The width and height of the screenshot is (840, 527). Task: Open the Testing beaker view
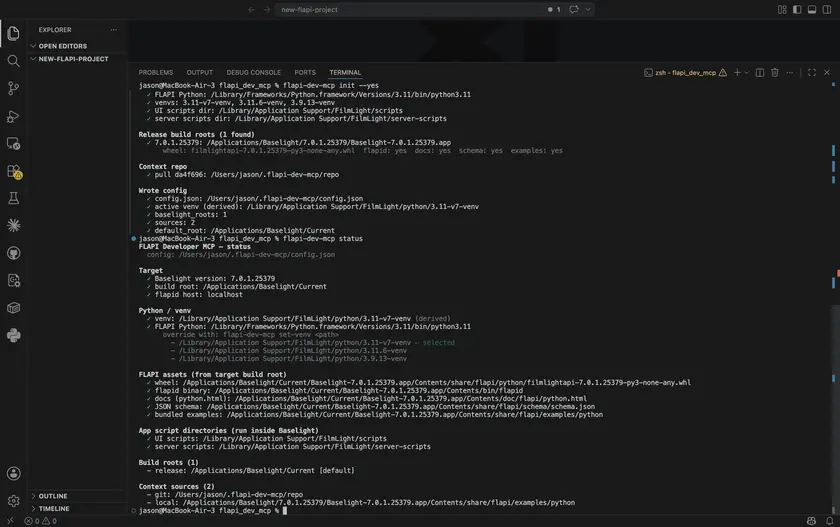coord(13,198)
